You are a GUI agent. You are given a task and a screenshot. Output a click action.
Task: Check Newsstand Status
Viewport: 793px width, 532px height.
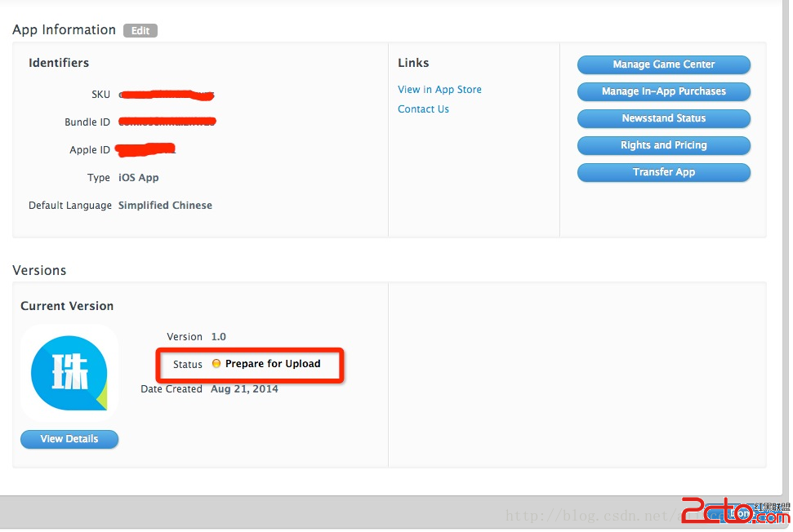(663, 118)
